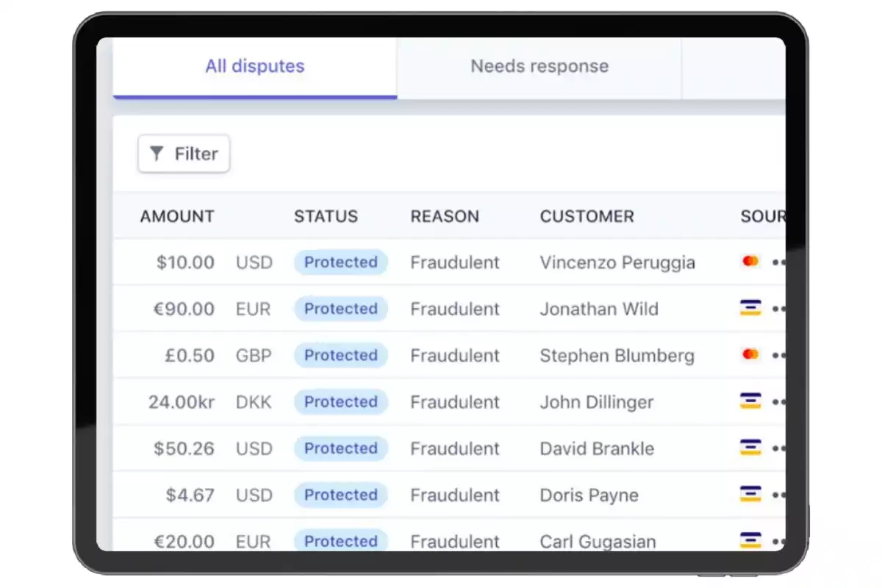Click the card source icon for Doris Payne
The width and height of the screenshot is (882, 588).
(750, 494)
